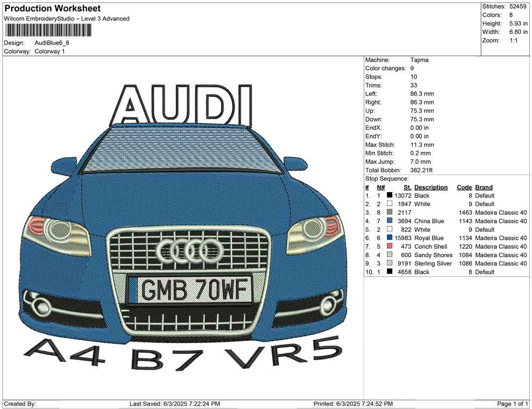Click the Production Worksheet title

[x=53, y=9]
